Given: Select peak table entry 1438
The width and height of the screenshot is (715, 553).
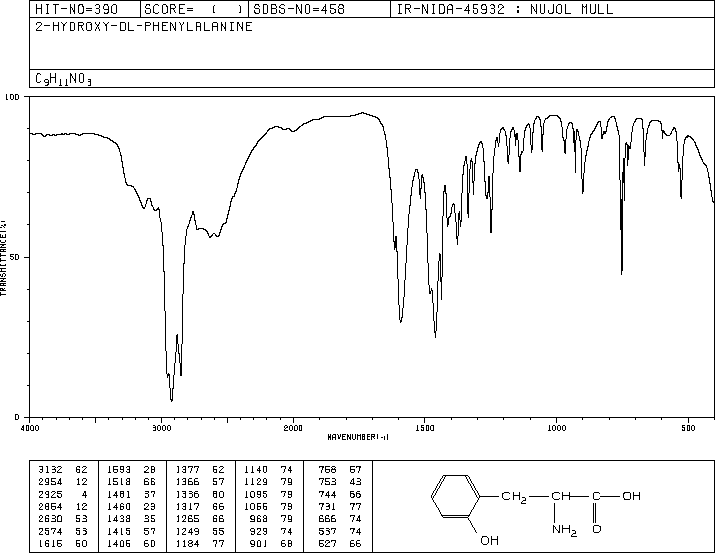Looking at the screenshot, I should pyautogui.click(x=119, y=519).
